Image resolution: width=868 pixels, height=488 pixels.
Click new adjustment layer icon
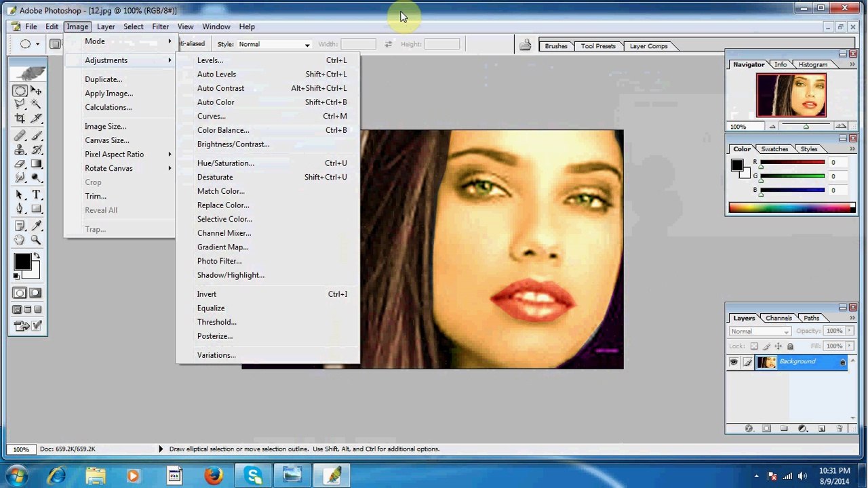(803, 428)
